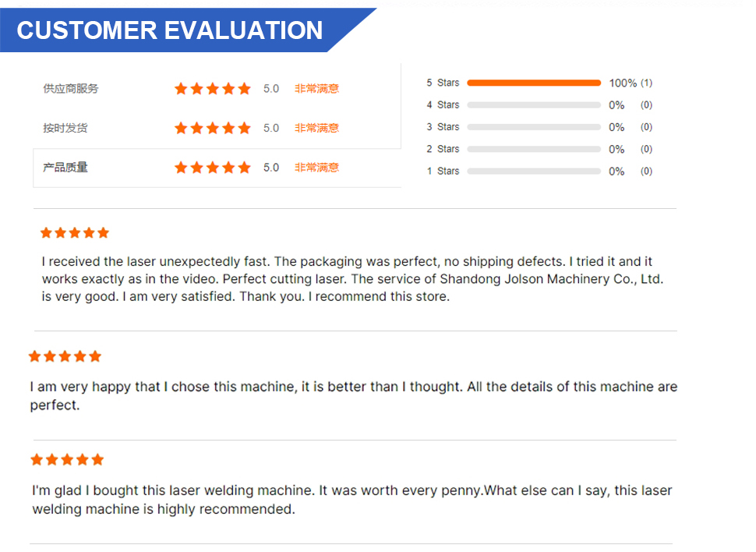Click the 产品质量 five-star rating icons

coord(213,168)
